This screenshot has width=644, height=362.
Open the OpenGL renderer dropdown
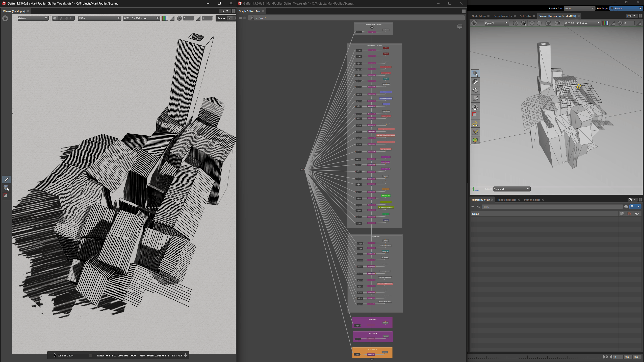coord(496,23)
